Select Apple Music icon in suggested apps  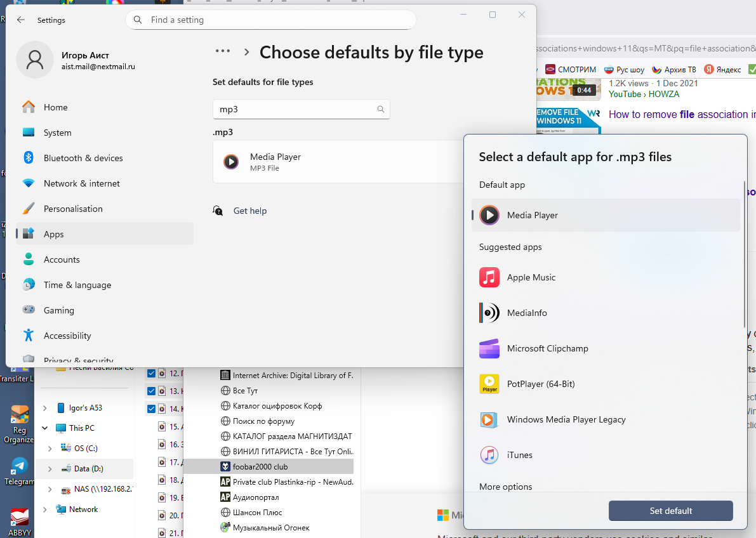pos(489,277)
